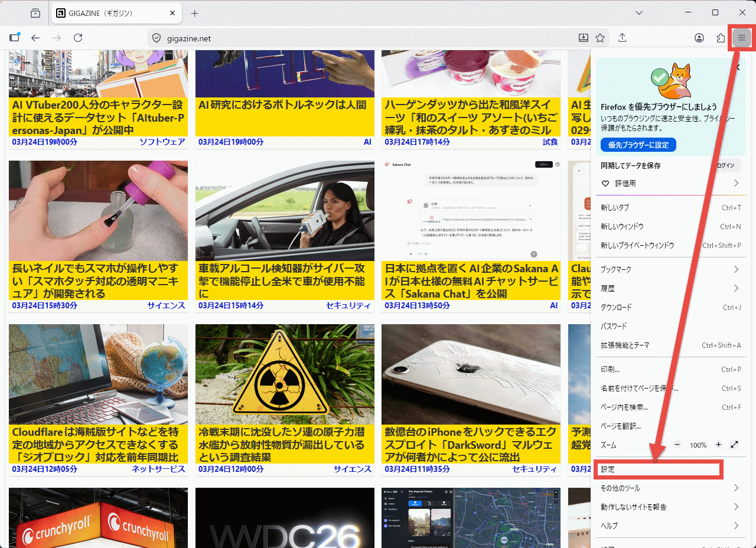Click the install site download icon in address bar
Image resolution: width=756 pixels, height=548 pixels.
(x=584, y=38)
